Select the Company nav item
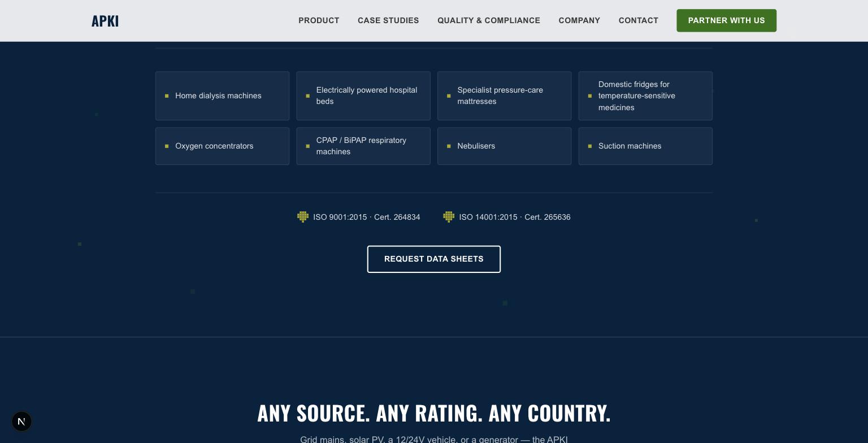 579,20
